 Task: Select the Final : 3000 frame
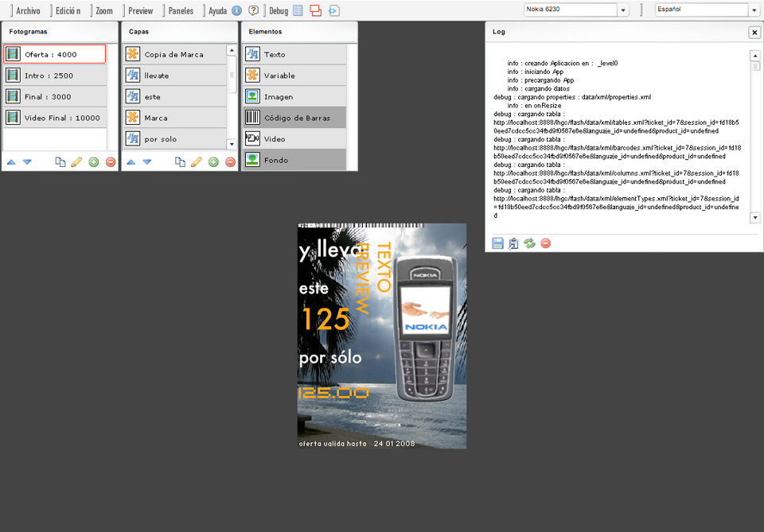pyautogui.click(x=55, y=96)
